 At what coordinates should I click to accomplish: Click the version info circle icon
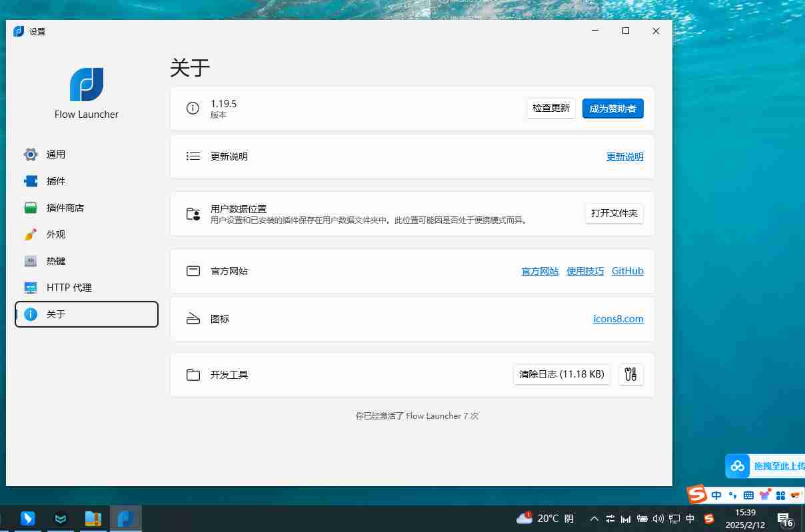coord(193,108)
